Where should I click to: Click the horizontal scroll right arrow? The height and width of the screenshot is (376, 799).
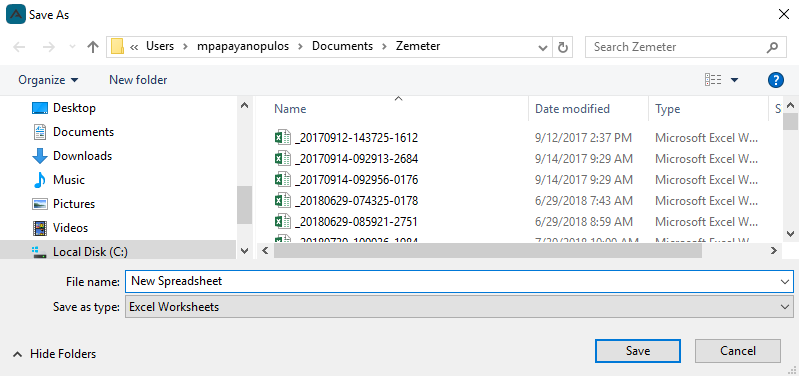coord(774,251)
